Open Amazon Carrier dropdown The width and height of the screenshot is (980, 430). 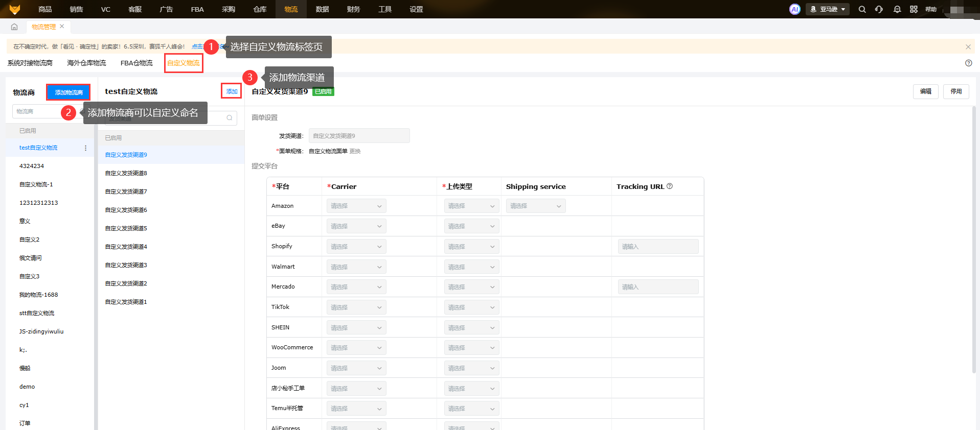tap(356, 206)
